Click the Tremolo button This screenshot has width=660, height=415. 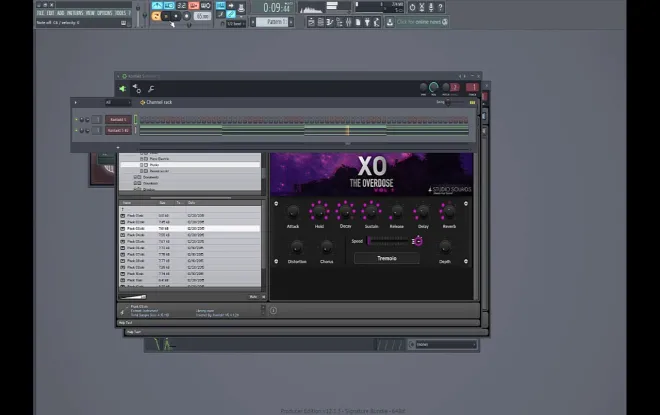click(387, 258)
